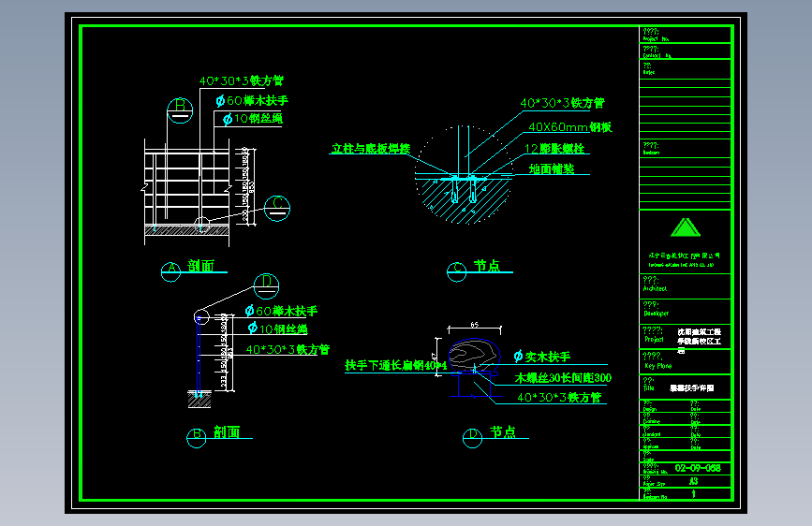Image resolution: width=812 pixels, height=526 pixels.
Task: Select 40*30*3铁方管 label in section B
Action: pyautogui.click(x=288, y=349)
